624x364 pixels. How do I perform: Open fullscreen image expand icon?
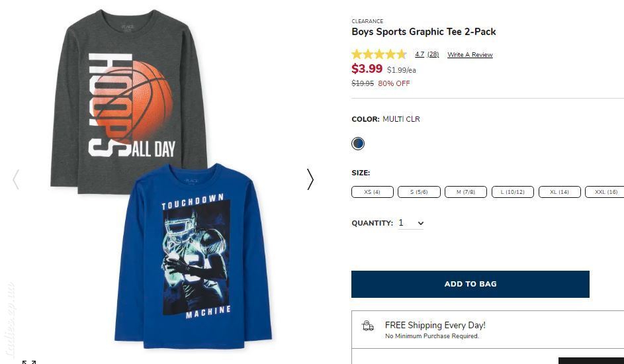(x=29, y=361)
